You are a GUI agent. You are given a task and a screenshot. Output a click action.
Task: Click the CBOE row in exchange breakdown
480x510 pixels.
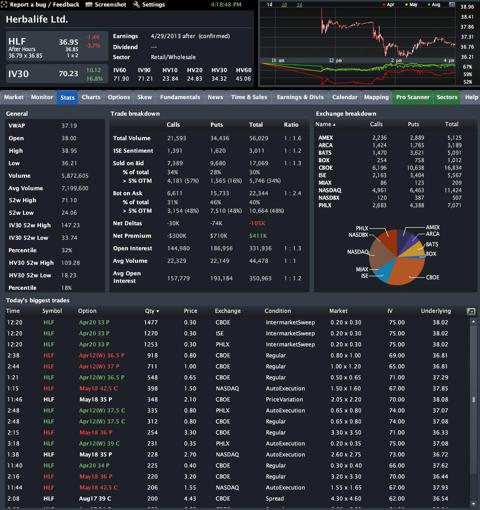click(x=390, y=168)
